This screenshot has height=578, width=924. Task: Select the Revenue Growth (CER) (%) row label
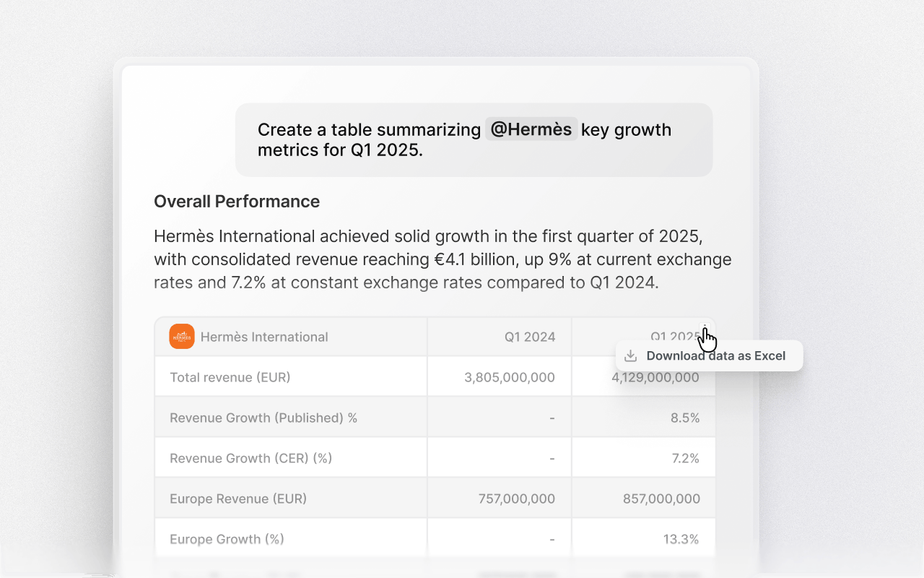coord(250,458)
